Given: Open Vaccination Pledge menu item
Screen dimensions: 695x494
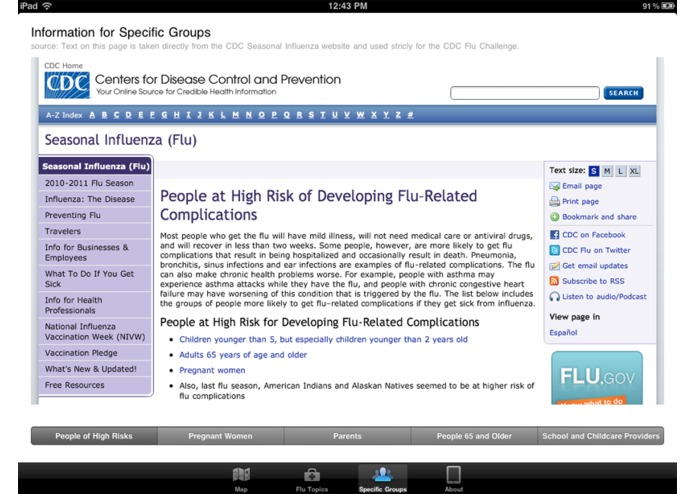Looking at the screenshot, I should (96, 353).
